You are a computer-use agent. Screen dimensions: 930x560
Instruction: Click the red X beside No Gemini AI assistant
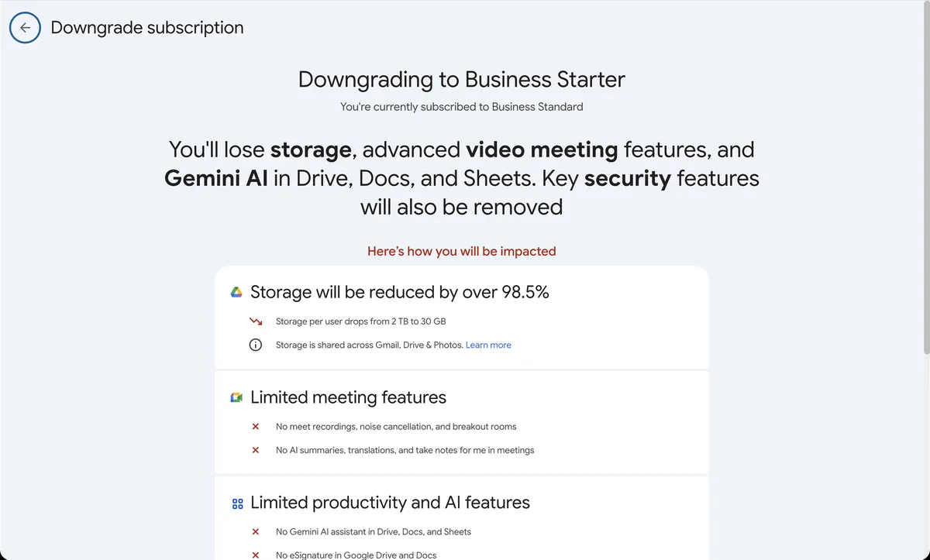point(255,531)
